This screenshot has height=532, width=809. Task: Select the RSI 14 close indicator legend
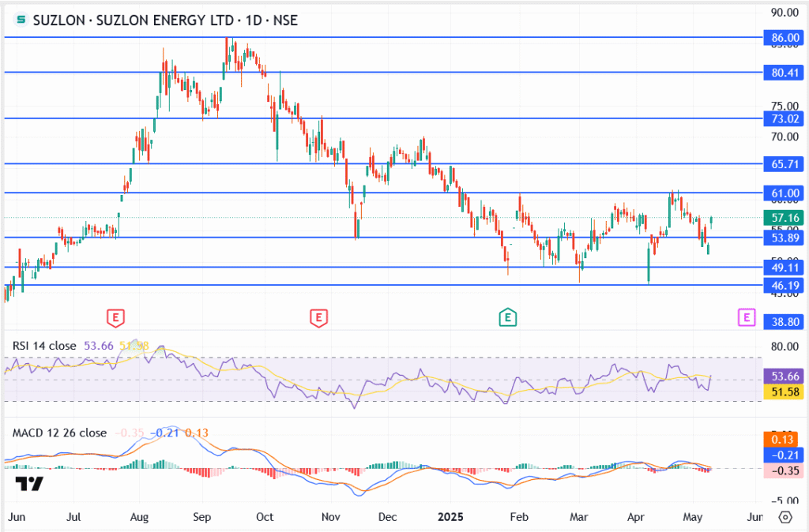pos(44,346)
